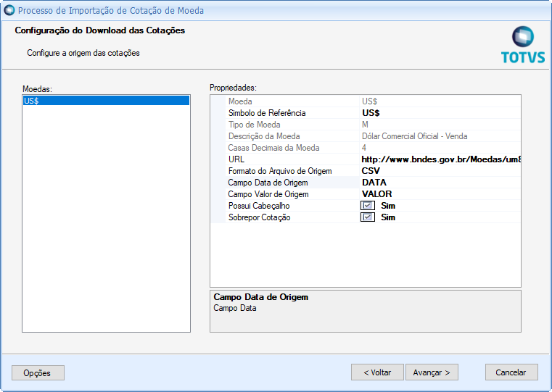
Task: Select the Sobrepor Cotação property label
Action: coord(259,217)
